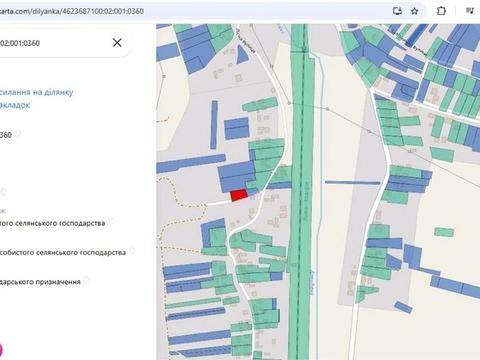Install the site as an app
Viewport: 480px width, 360px height.
pos(397,11)
